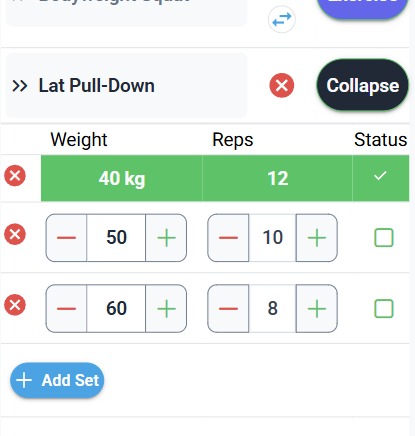Viewport: 415px width, 436px height.
Task: Edit the 60 weight value field
Action: pos(116,308)
